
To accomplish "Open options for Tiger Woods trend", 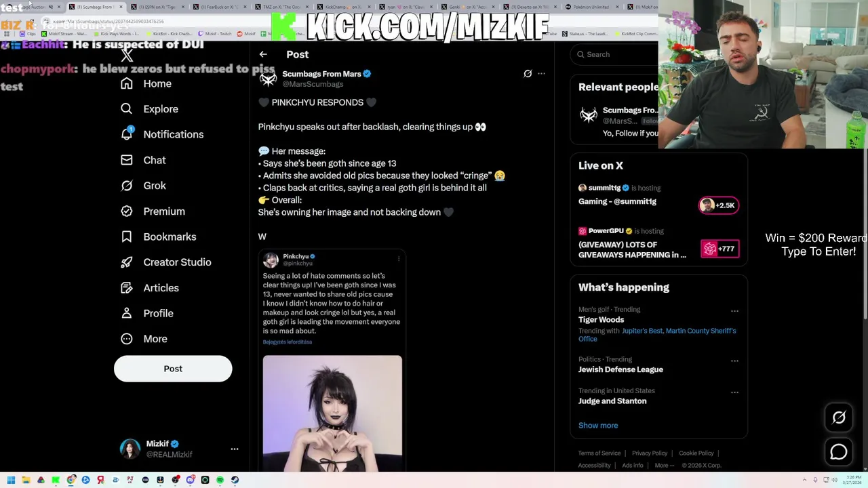I will coord(734,311).
